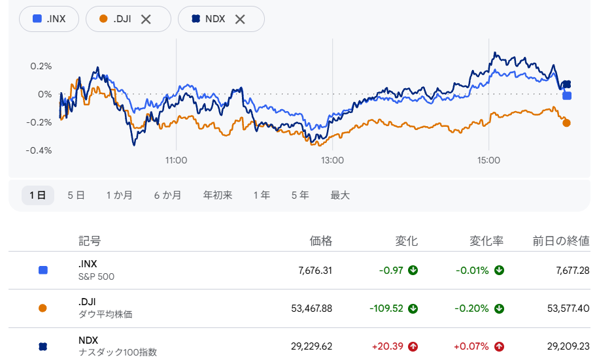Click the green down arrow next to -0.20%
The width and height of the screenshot is (597, 364).
499,308
